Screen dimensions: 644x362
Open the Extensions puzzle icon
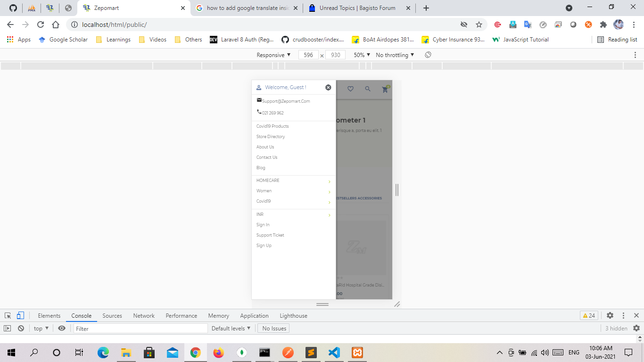pyautogui.click(x=603, y=25)
